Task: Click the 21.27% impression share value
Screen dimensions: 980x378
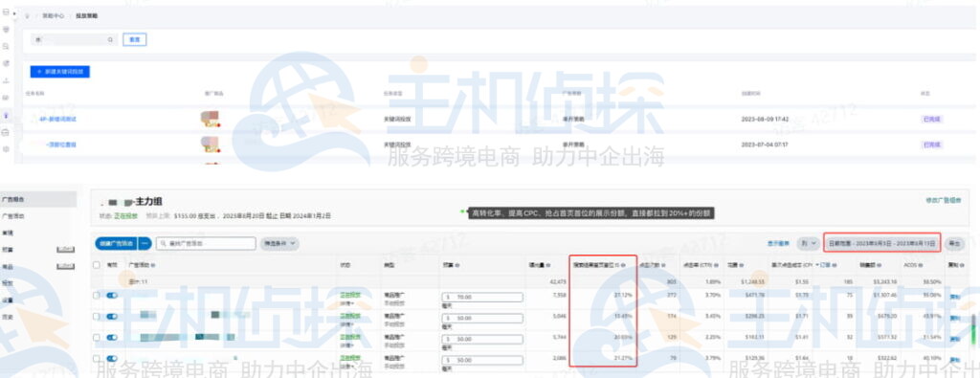Action: tap(622, 358)
